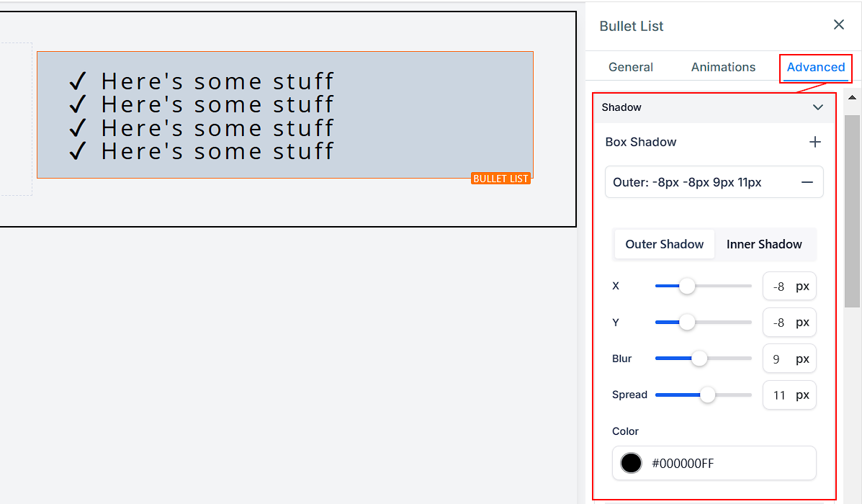Click the scrollbar up arrow
This screenshot has width=862, height=504.
pyautogui.click(x=852, y=97)
